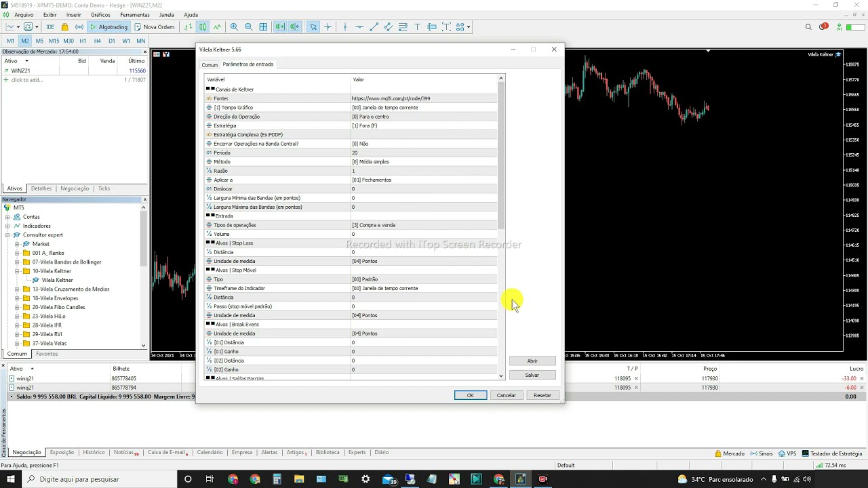The width and height of the screenshot is (868, 488).
Task: Click the Cancelar button
Action: pos(507,395)
